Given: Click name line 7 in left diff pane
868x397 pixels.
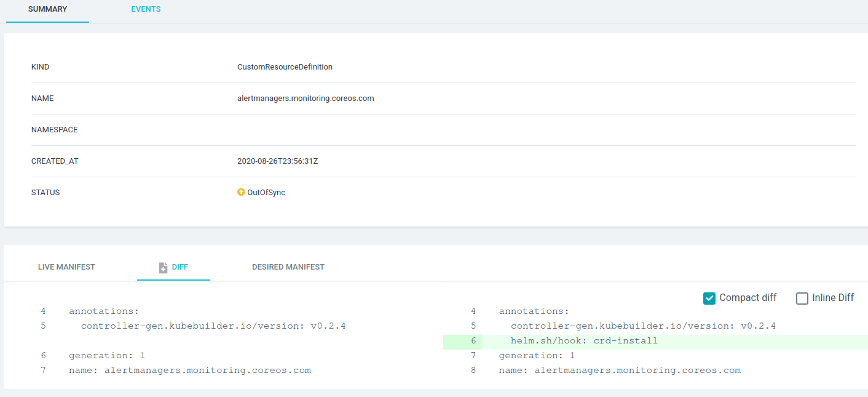Looking at the screenshot, I should [190, 371].
